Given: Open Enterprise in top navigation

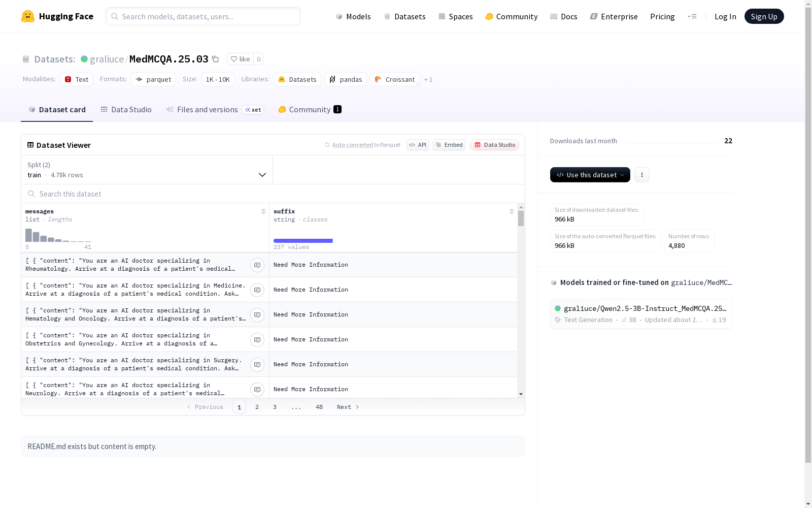Looking at the screenshot, I should coord(614,16).
